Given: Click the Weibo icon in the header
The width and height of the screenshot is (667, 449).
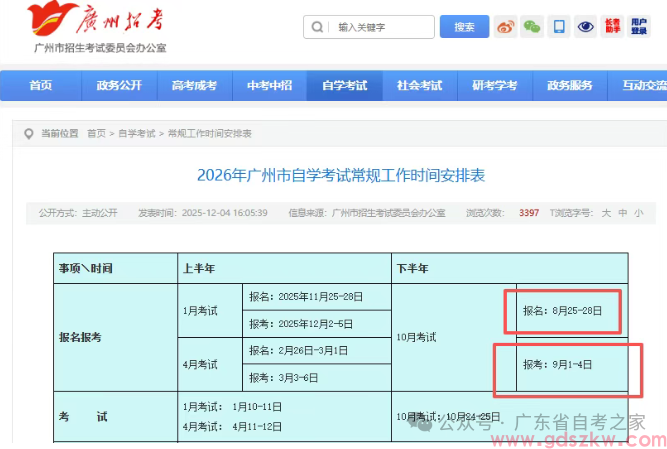Looking at the screenshot, I should [x=505, y=27].
